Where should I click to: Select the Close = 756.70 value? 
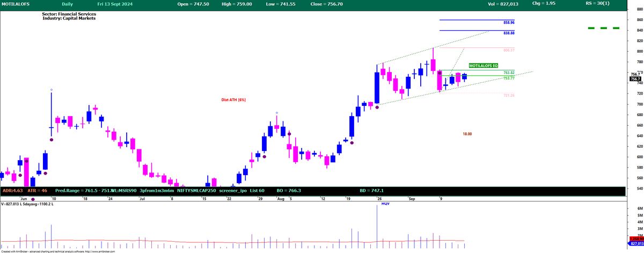[325, 4]
